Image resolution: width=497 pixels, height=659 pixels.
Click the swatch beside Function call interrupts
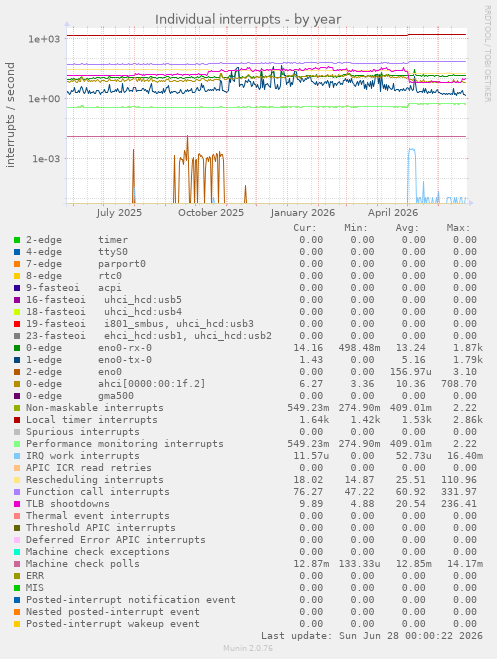click(x=17, y=492)
